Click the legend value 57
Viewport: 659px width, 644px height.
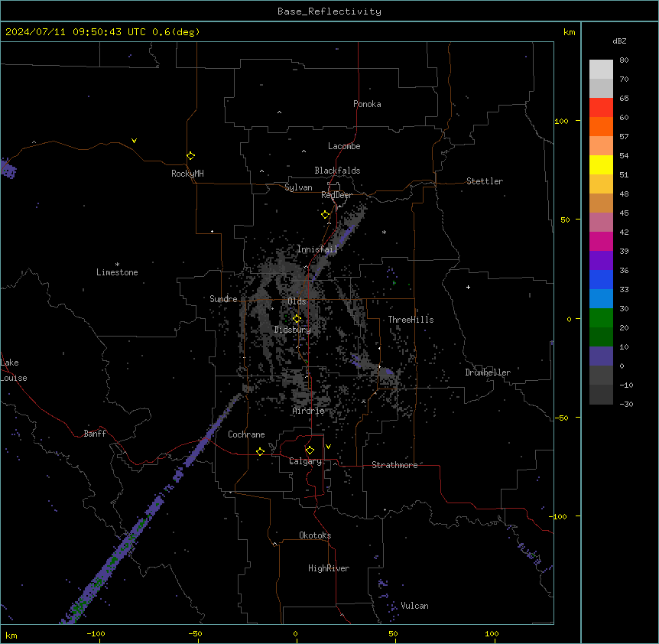[624, 137]
